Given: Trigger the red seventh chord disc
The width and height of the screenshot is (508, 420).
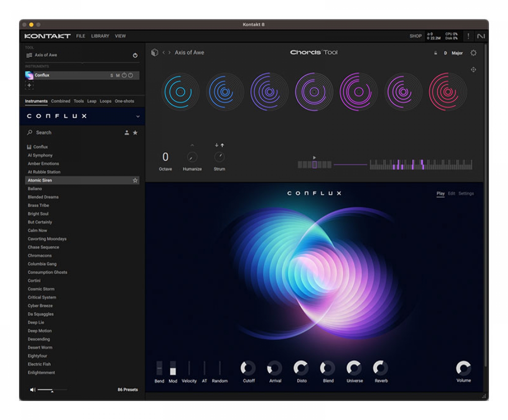Looking at the screenshot, I should [448, 91].
